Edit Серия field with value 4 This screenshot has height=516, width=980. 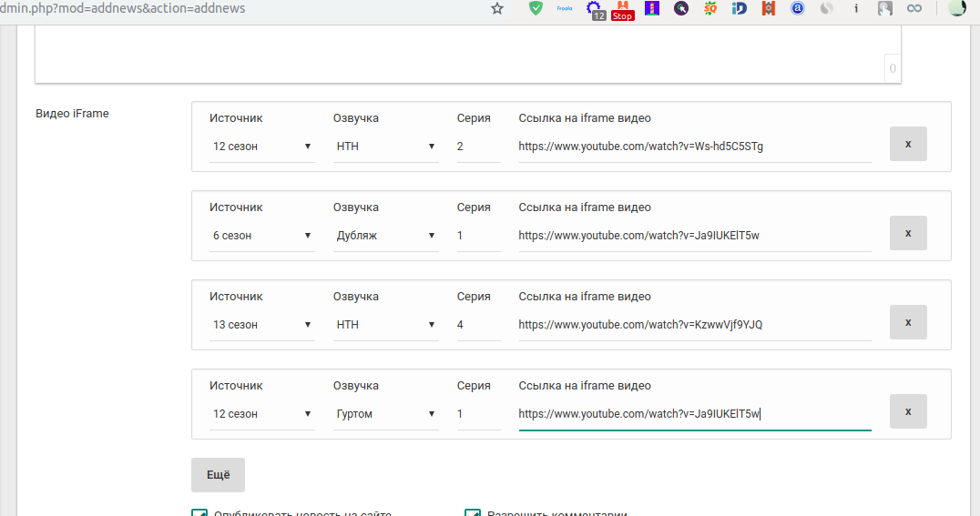(x=479, y=325)
